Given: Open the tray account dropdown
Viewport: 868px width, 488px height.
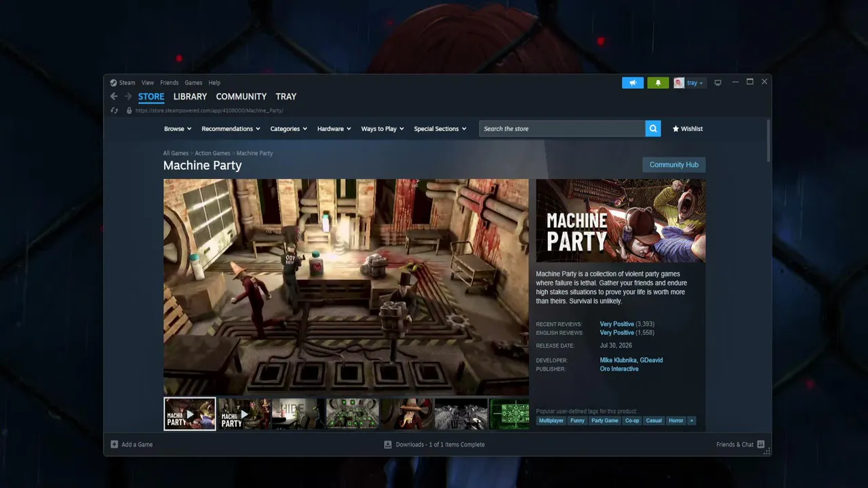Looking at the screenshot, I should [x=695, y=83].
